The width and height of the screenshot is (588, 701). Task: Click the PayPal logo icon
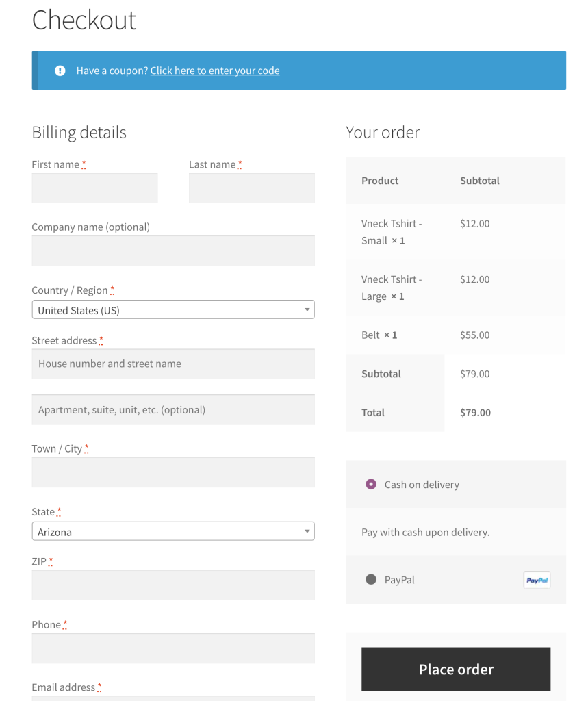[537, 580]
